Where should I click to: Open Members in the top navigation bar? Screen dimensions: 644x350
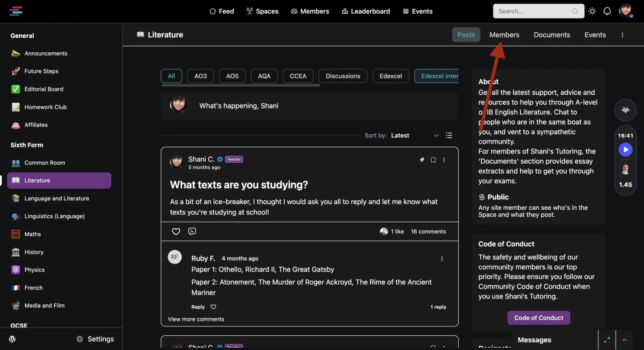(310, 11)
